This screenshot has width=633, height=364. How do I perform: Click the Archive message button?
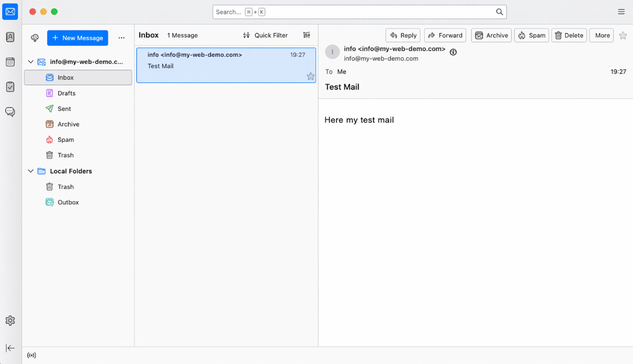point(492,35)
